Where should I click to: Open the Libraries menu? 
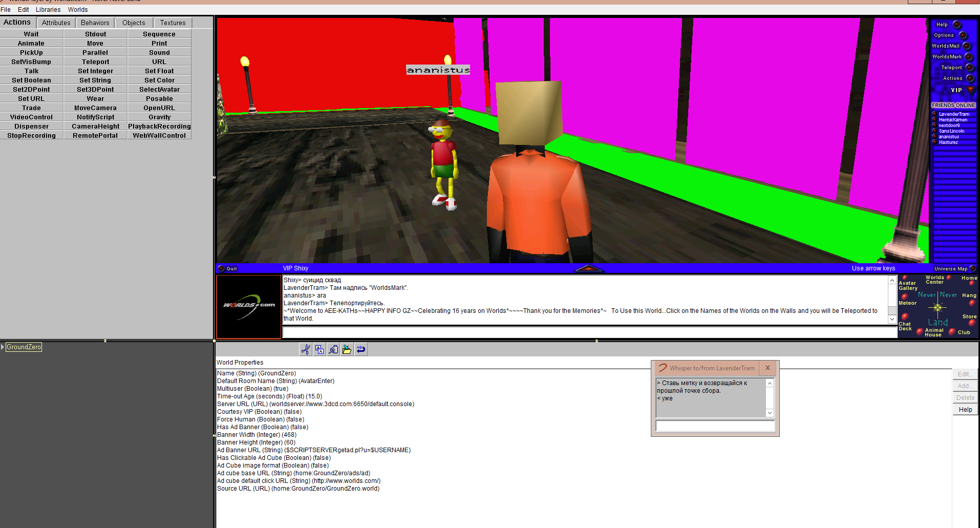click(x=48, y=9)
